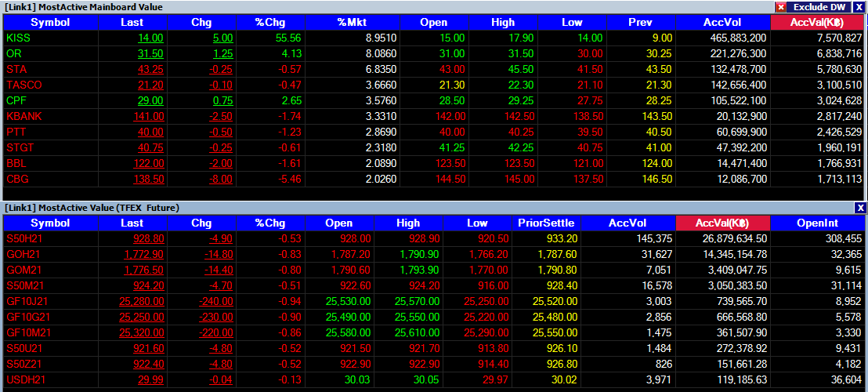Select the BBL symbol
The width and height of the screenshot is (868, 392).
click(x=16, y=164)
